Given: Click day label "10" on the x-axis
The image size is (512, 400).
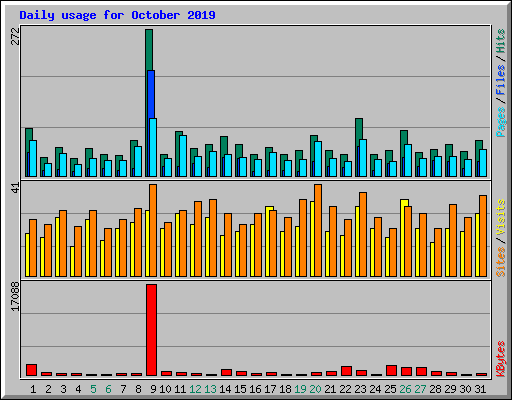Looking at the screenshot, I should pyautogui.click(x=165, y=389).
